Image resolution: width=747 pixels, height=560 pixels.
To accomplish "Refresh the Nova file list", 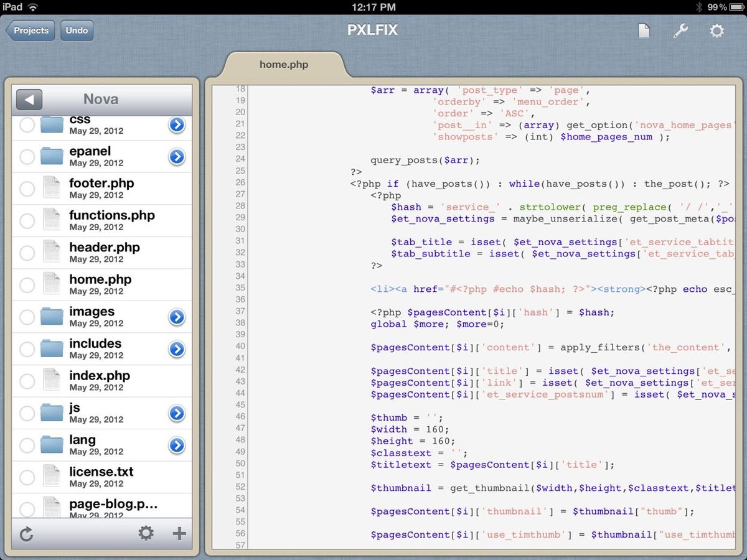I will click(x=26, y=533).
